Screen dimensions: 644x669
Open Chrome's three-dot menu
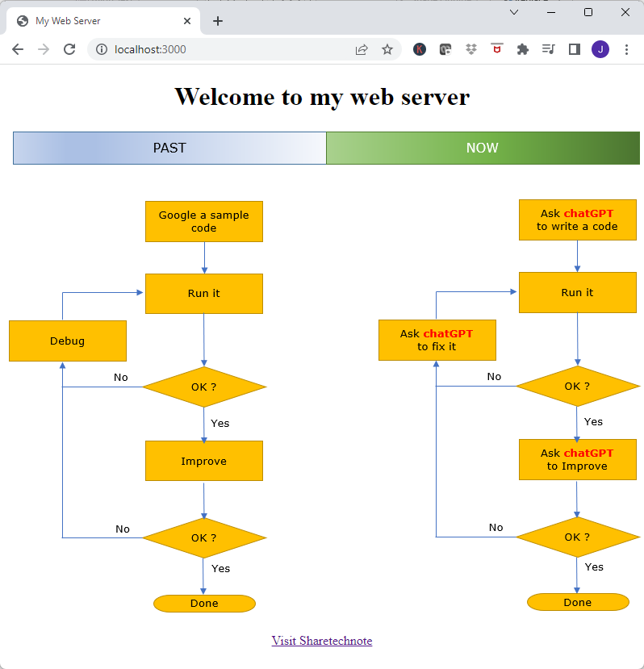(x=626, y=49)
